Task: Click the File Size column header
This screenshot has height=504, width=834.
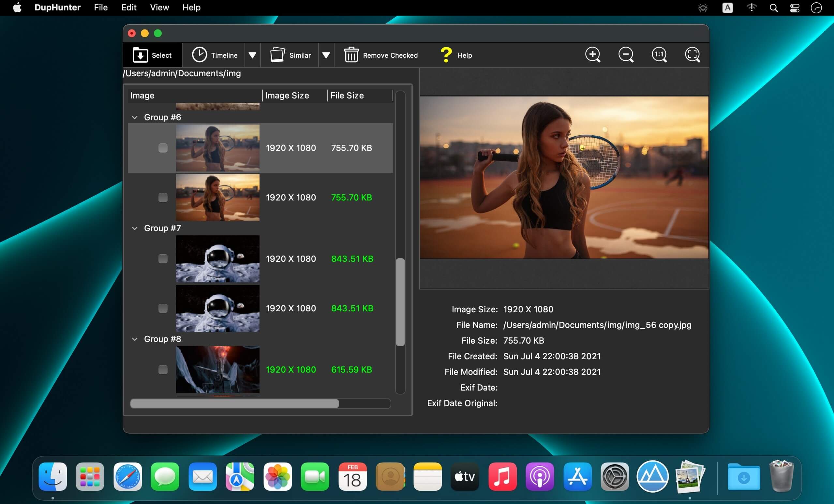Action: pyautogui.click(x=347, y=96)
